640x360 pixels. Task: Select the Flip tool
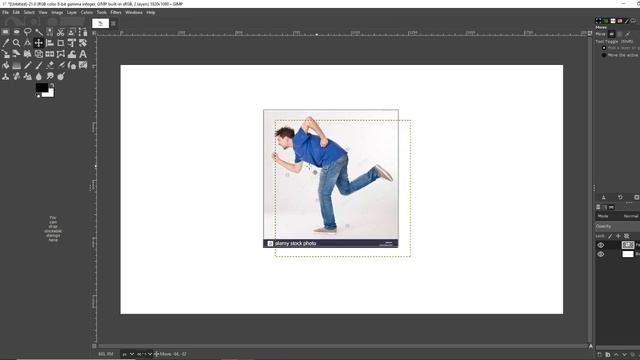pos(49,54)
